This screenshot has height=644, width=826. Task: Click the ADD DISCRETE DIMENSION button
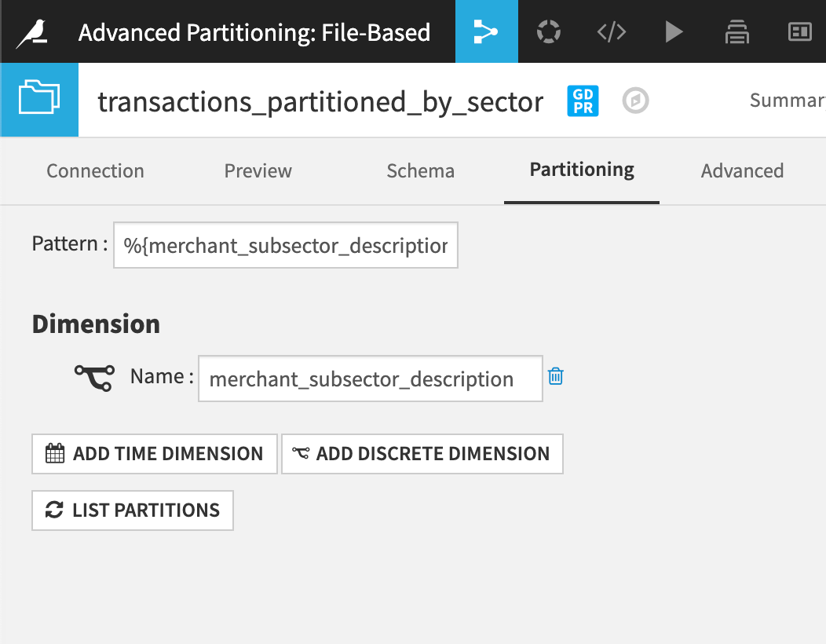[422, 453]
